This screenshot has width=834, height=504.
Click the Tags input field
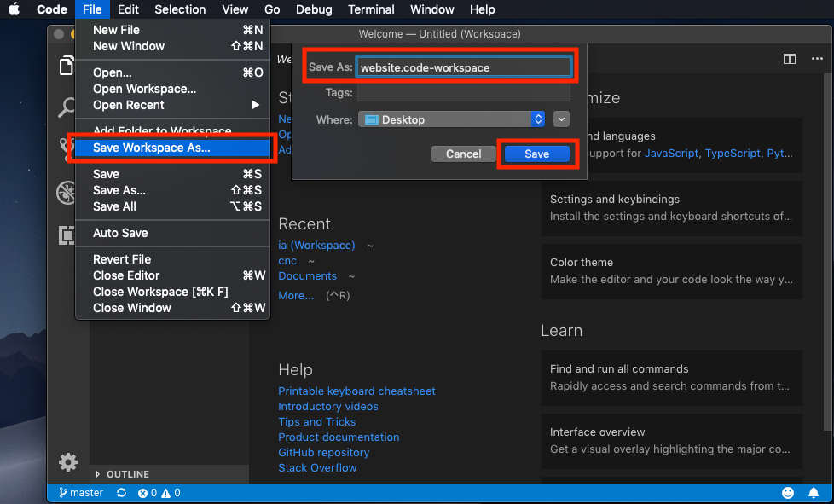(463, 93)
